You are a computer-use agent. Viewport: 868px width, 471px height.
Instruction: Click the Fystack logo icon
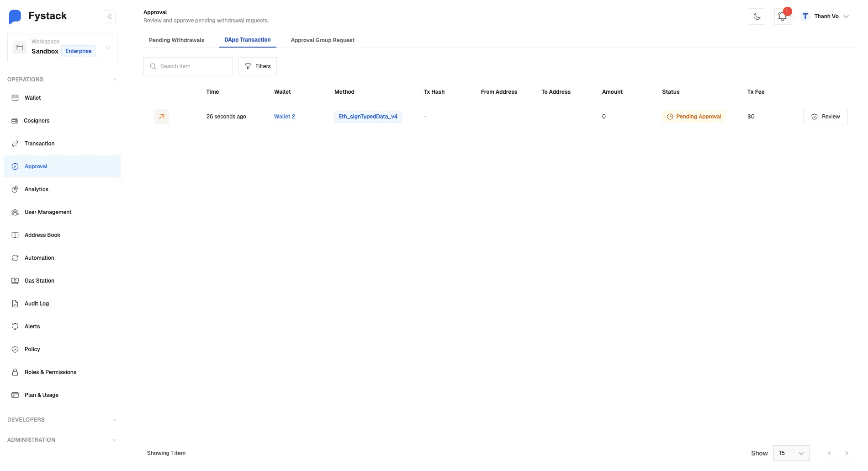coord(15,16)
